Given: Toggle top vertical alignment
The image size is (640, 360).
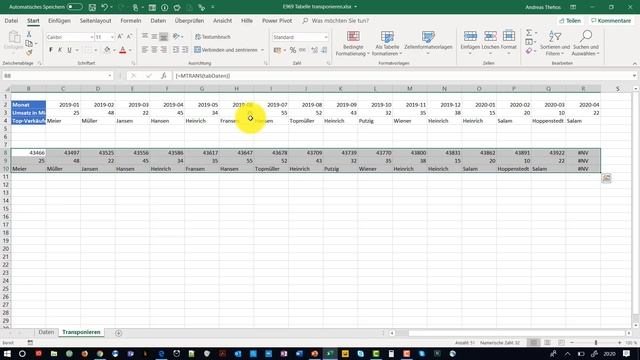Looking at the screenshot, I should [145, 37].
